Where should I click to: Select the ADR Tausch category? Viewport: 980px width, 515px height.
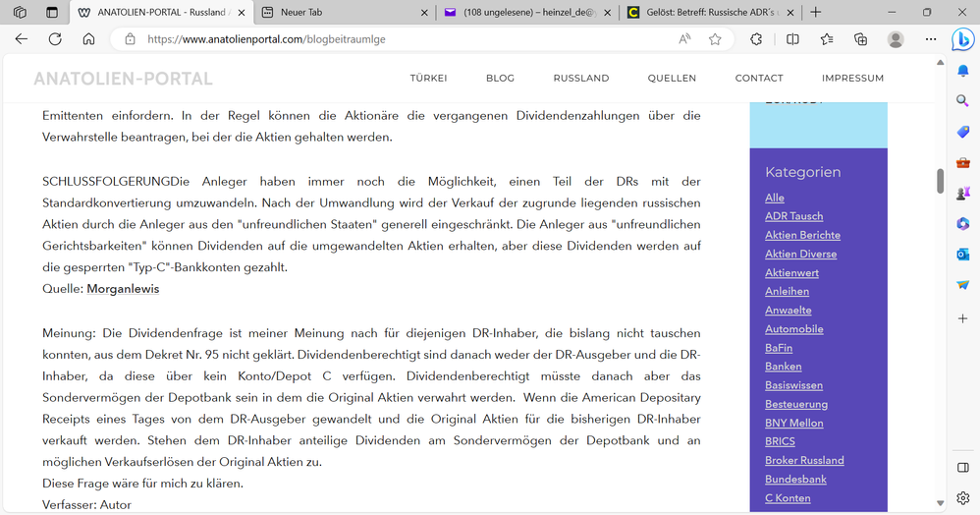pos(793,216)
